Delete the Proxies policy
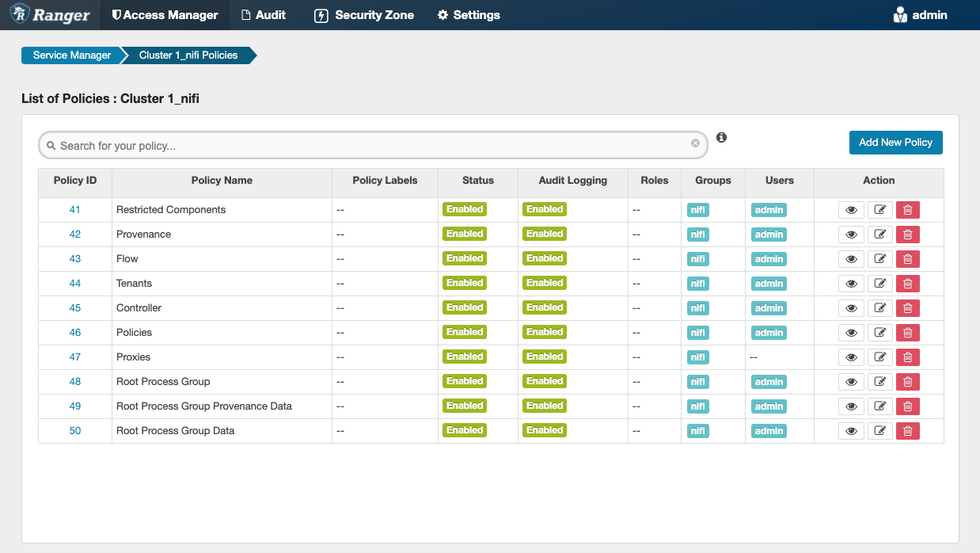The height and width of the screenshot is (553, 980). pos(907,357)
